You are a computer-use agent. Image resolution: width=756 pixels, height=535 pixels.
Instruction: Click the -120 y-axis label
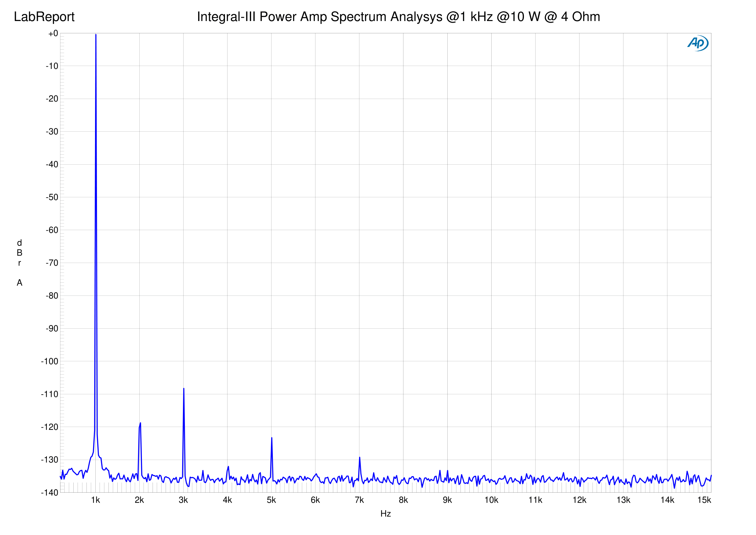[x=50, y=427]
